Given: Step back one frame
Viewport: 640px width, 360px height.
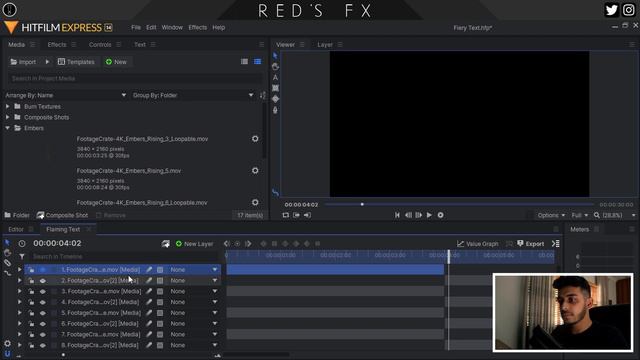Looking at the screenshot, I should 408,215.
